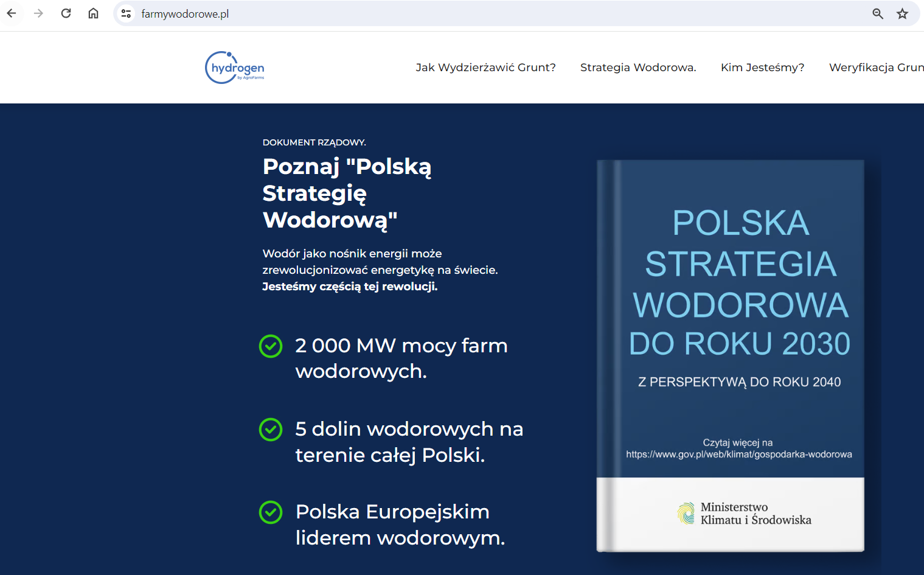Reload the page with the refresh icon

coord(66,13)
